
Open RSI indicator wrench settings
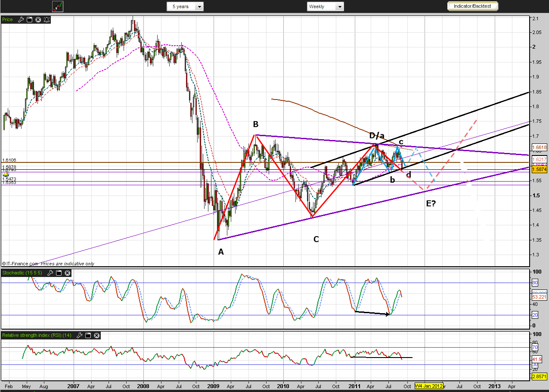(x=80, y=335)
